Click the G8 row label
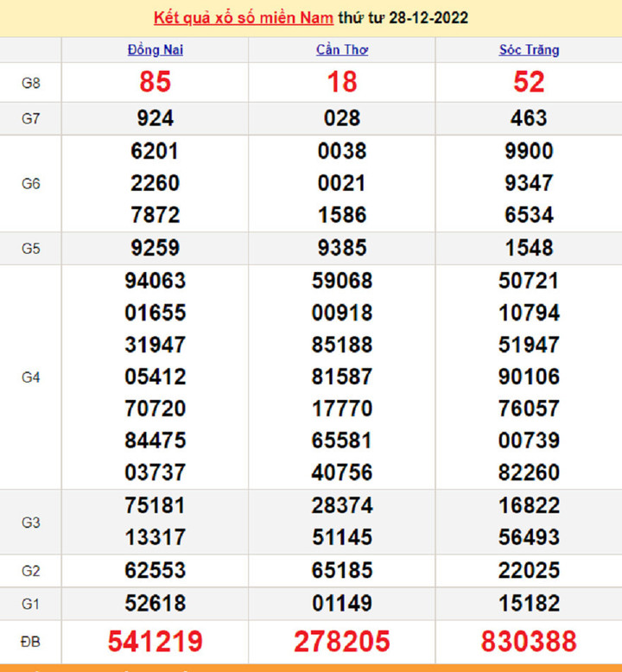 pos(31,83)
